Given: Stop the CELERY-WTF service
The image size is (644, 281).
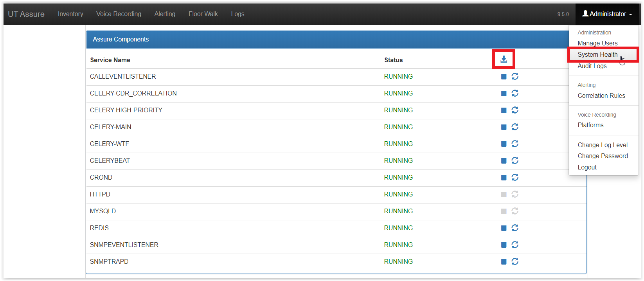Looking at the screenshot, I should [504, 144].
